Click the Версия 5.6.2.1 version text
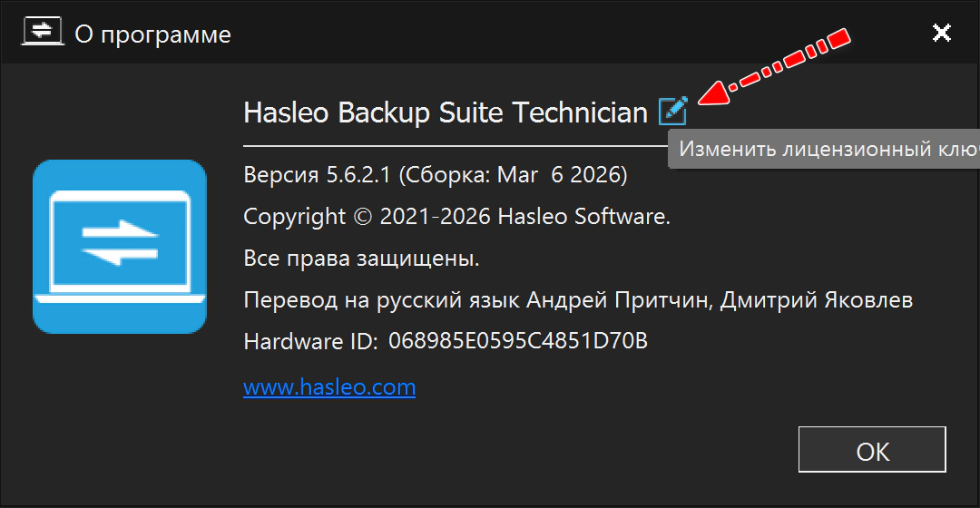 tap(318, 174)
